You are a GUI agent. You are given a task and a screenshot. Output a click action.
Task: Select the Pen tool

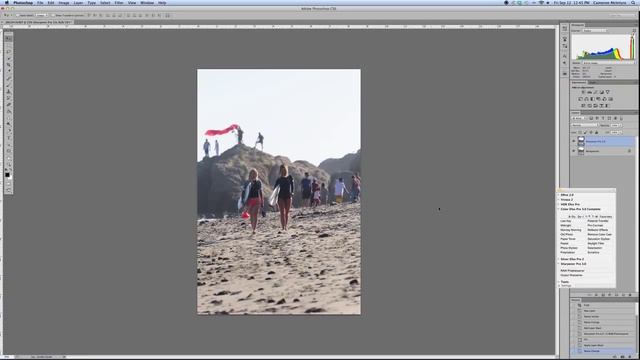point(9,131)
